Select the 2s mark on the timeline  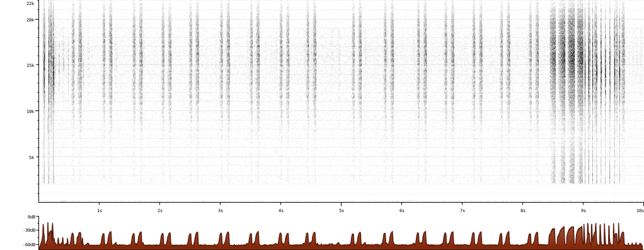pos(160,210)
